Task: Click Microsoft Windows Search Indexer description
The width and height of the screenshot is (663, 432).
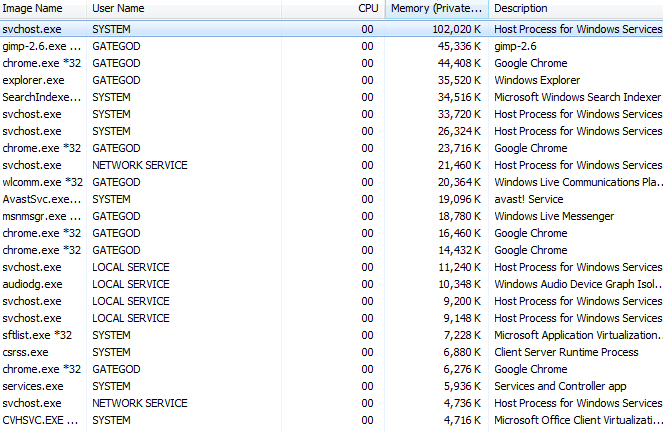Action: pos(577,97)
